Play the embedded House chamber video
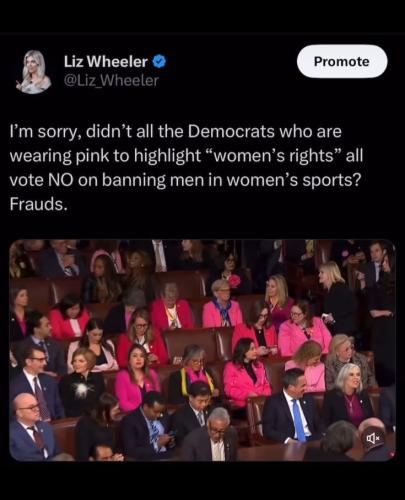405x500 pixels. (x=202, y=350)
